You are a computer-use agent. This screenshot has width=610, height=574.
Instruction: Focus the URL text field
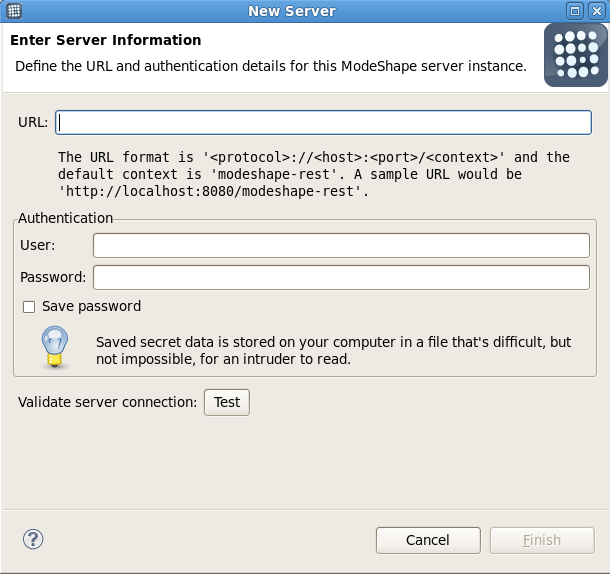pos(323,122)
